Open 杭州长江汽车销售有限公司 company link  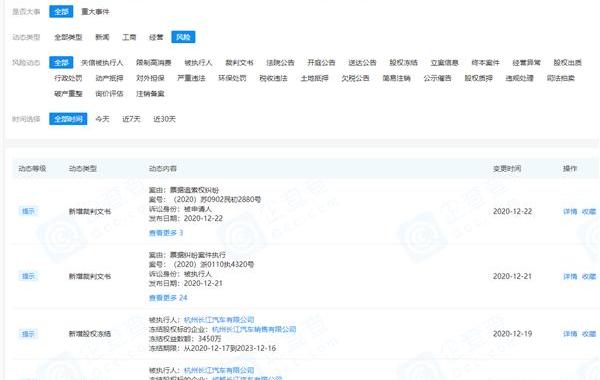point(254,329)
